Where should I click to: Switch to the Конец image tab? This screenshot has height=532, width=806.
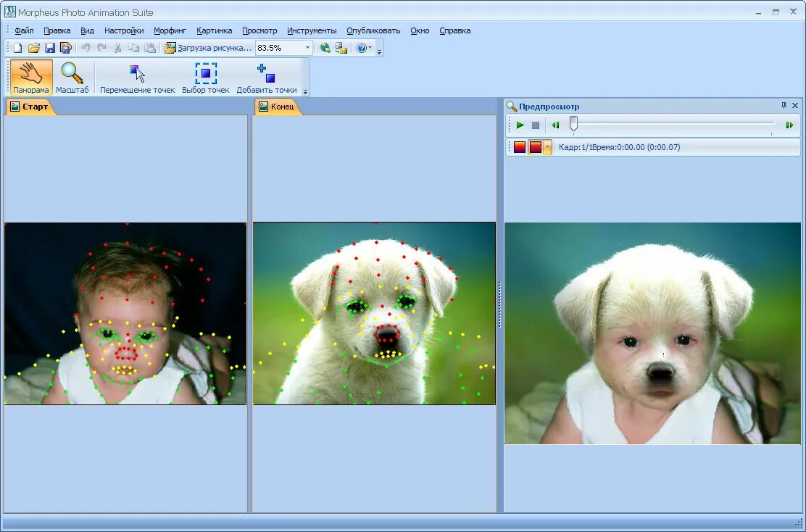click(x=277, y=107)
